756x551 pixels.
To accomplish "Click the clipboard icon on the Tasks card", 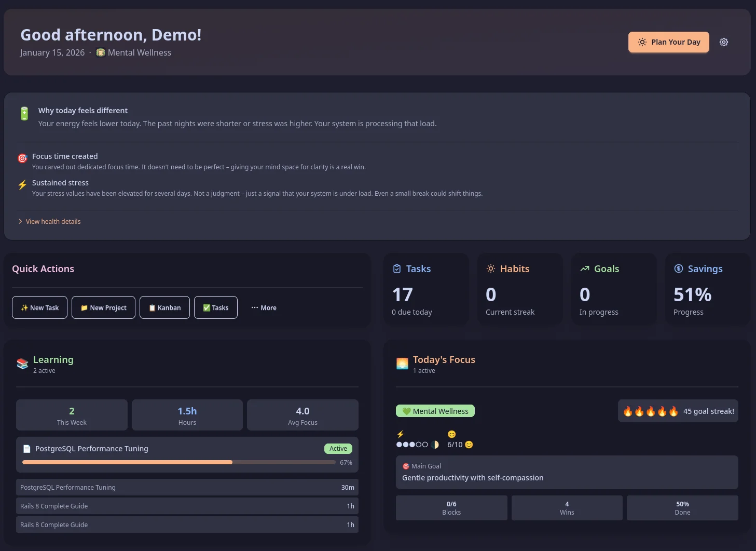I will (x=396, y=268).
